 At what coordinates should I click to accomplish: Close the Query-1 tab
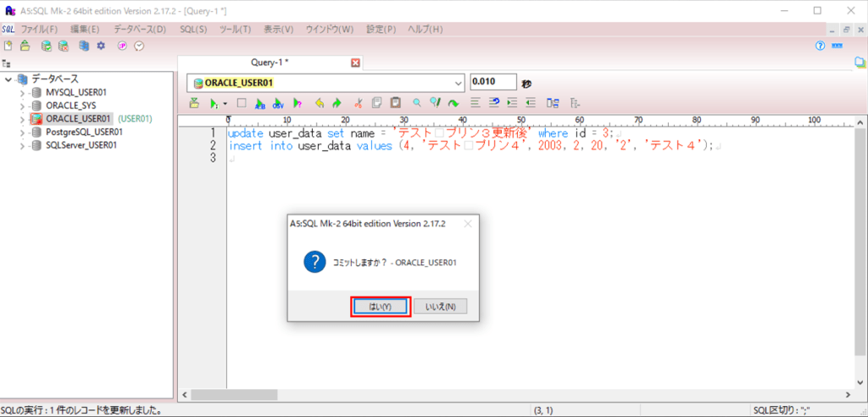356,63
